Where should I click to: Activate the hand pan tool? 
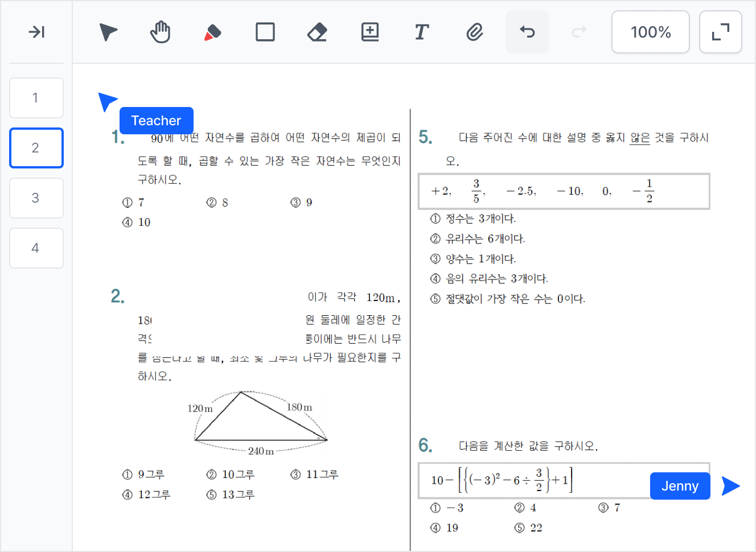coord(161,32)
